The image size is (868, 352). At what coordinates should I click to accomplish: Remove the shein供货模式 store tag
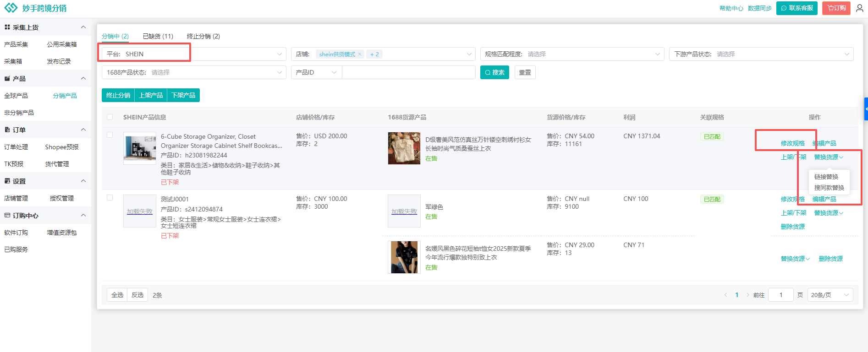(360, 54)
